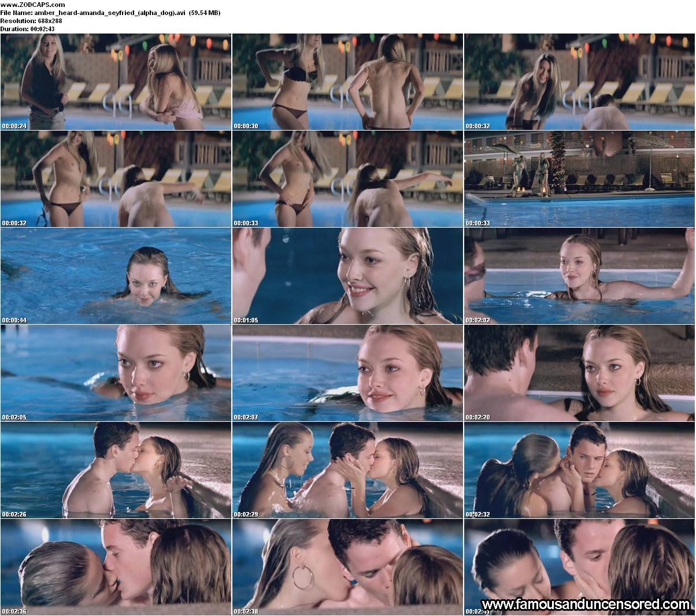This screenshot has width=696, height=616.
Task: Open the frame timestamped 00:00:44
Action: coord(116,276)
